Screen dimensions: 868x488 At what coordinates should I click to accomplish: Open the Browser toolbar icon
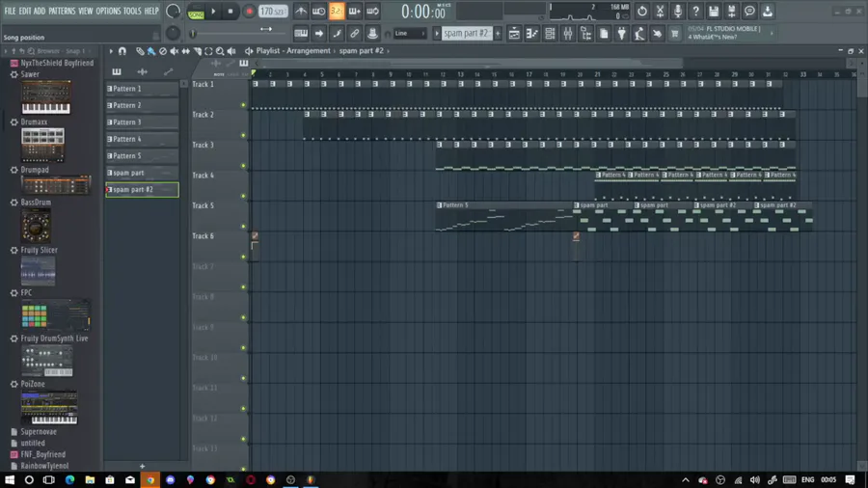coord(585,34)
